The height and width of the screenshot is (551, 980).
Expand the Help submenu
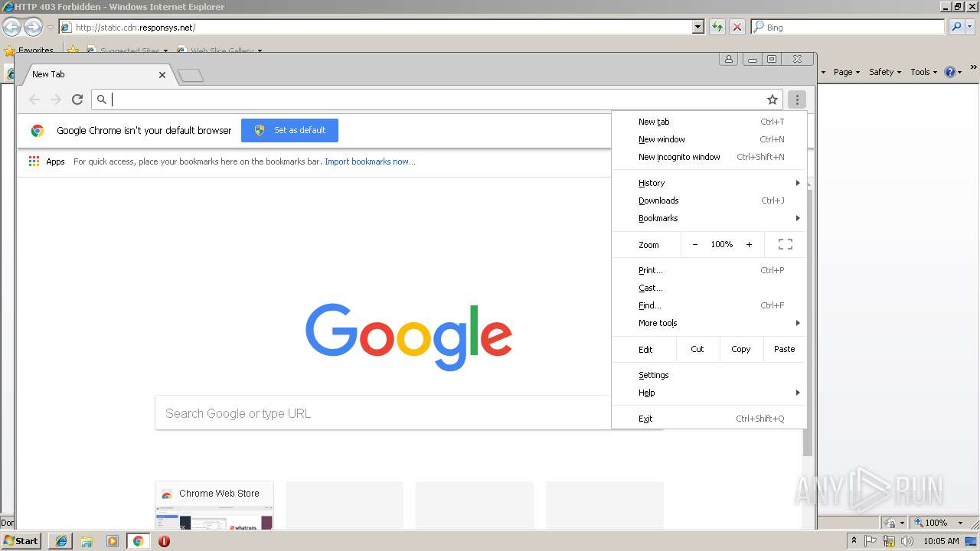click(709, 393)
